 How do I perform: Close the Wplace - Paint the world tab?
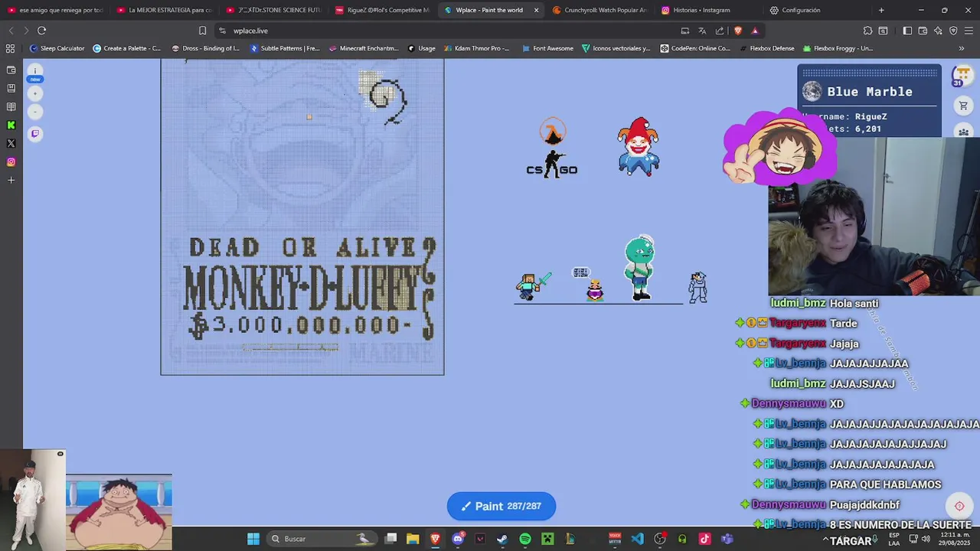[x=536, y=10]
